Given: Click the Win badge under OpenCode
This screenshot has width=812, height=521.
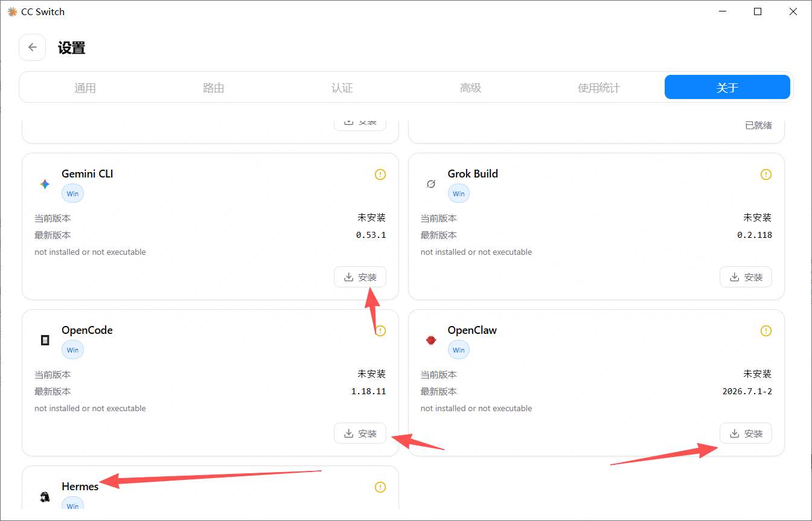Looking at the screenshot, I should 72,350.
